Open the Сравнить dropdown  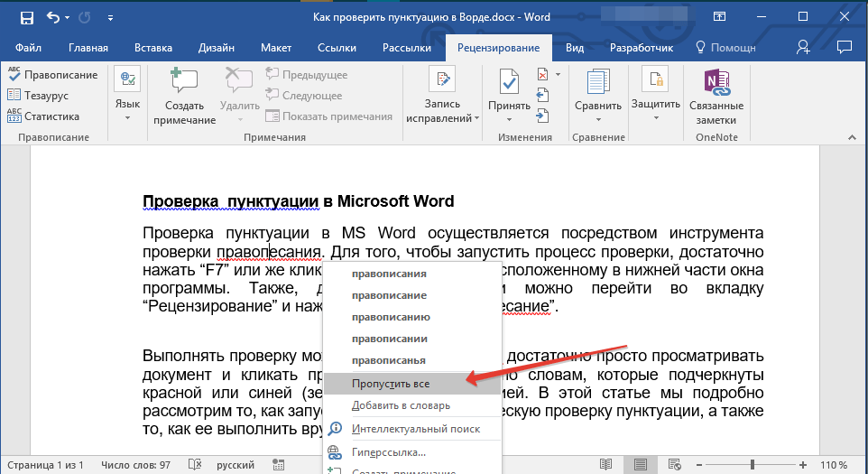(598, 105)
